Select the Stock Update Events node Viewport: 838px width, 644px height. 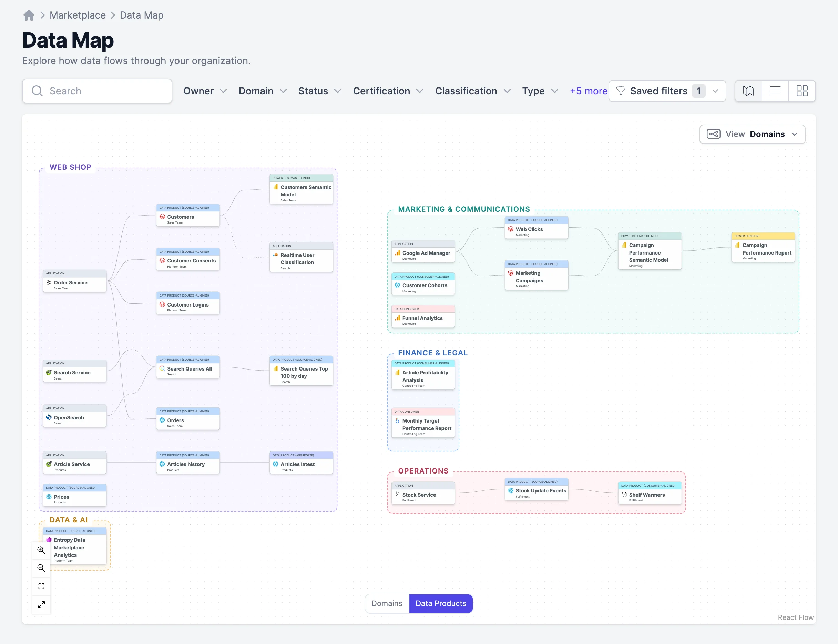coord(536,489)
